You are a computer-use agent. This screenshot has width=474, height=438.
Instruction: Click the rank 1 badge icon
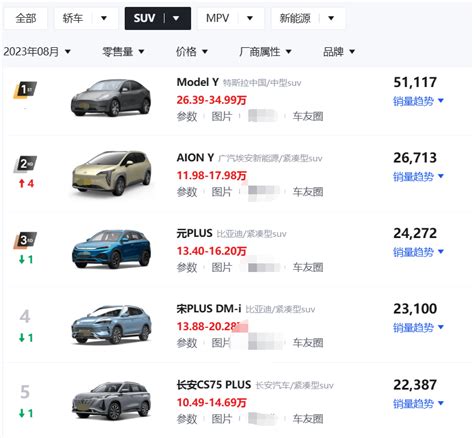(x=25, y=90)
